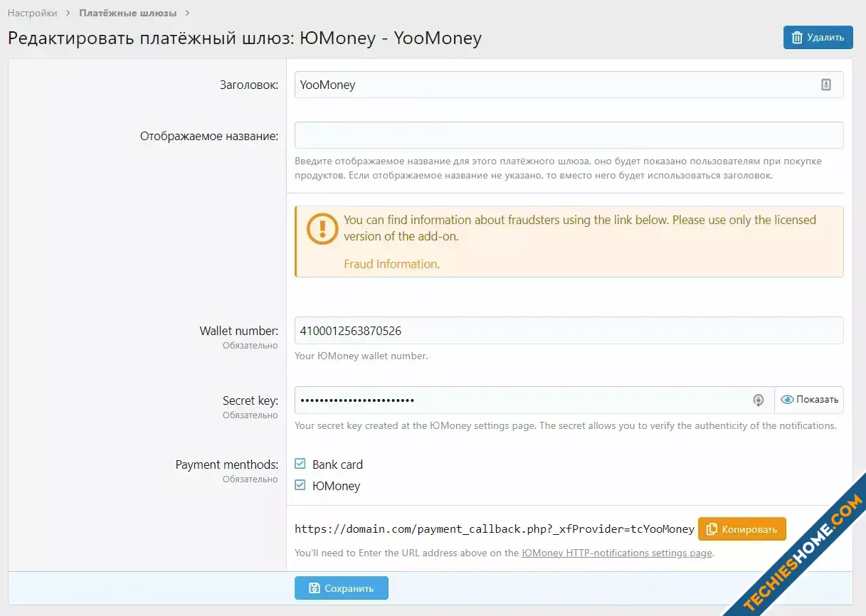Show the secret key with Показать
Screen dimensions: 866x616
click(809, 400)
